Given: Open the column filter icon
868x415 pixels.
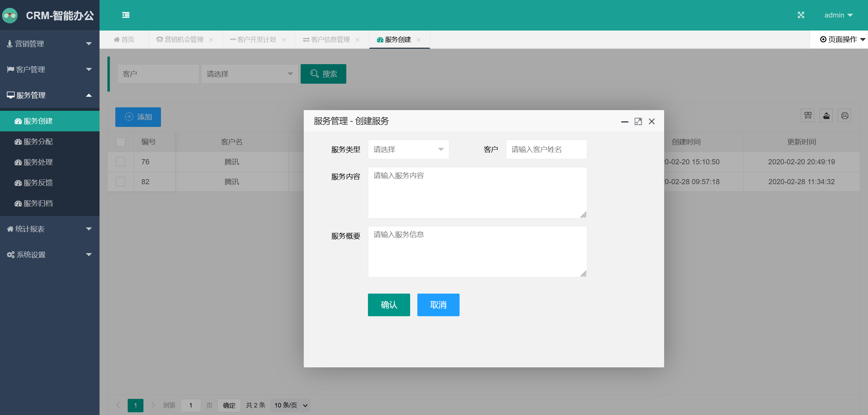Looking at the screenshot, I should [808, 116].
